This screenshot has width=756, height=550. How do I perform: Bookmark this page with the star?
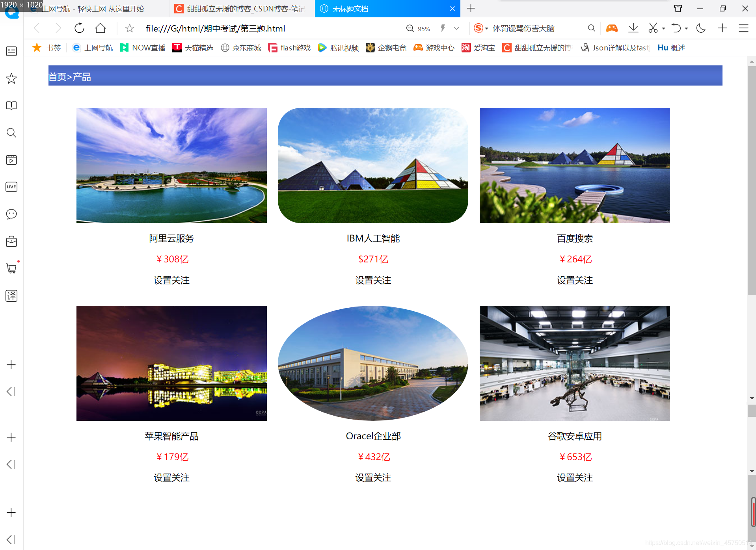(x=129, y=28)
